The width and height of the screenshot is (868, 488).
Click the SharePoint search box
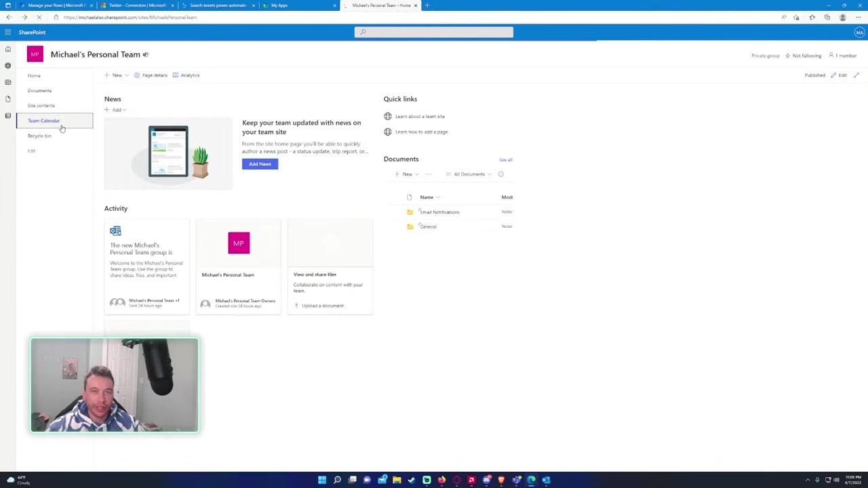click(x=434, y=32)
